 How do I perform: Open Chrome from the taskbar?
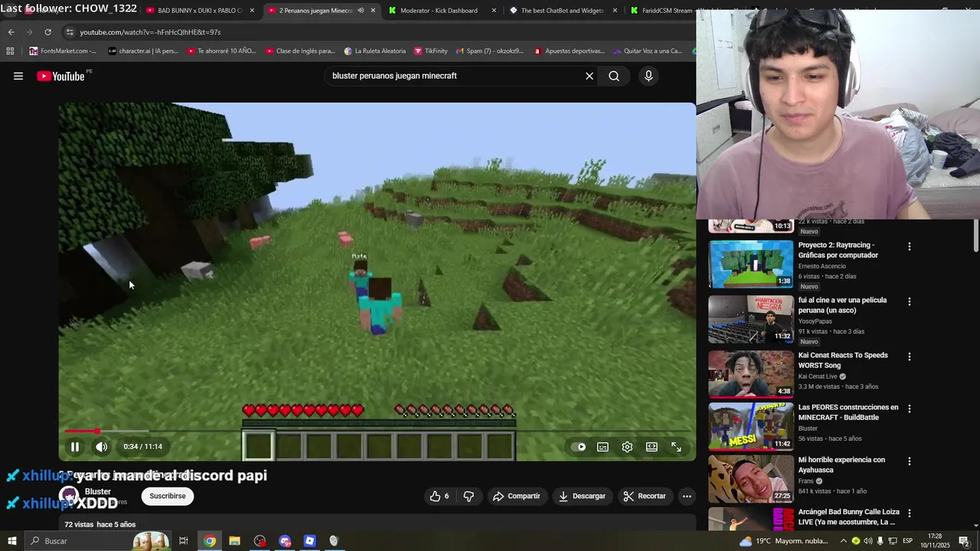pyautogui.click(x=210, y=541)
